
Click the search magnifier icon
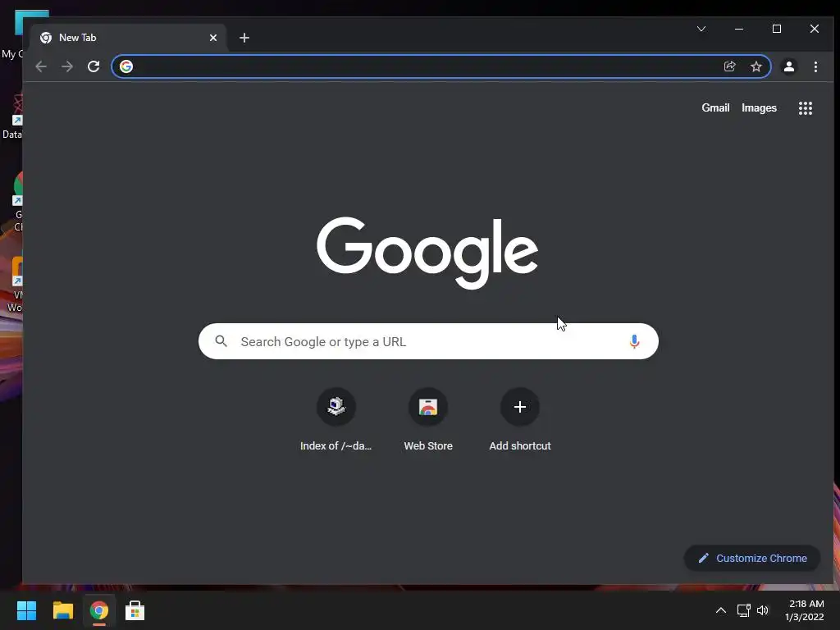221,341
